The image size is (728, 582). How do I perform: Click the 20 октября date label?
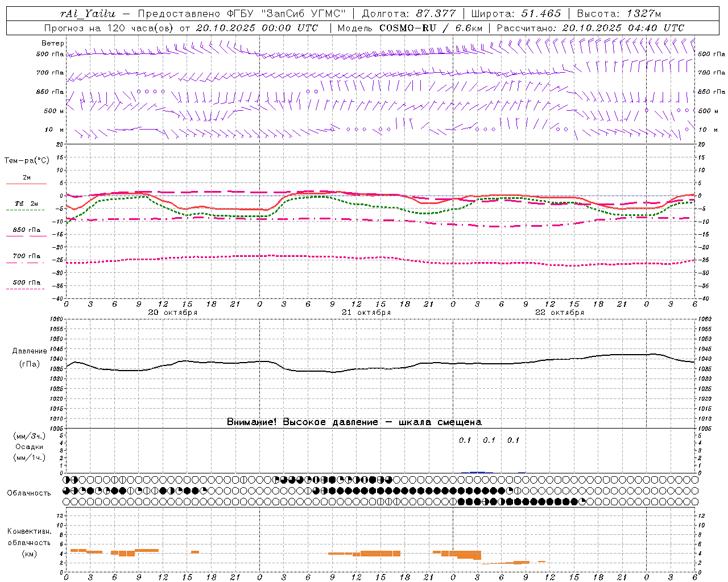coord(173,313)
